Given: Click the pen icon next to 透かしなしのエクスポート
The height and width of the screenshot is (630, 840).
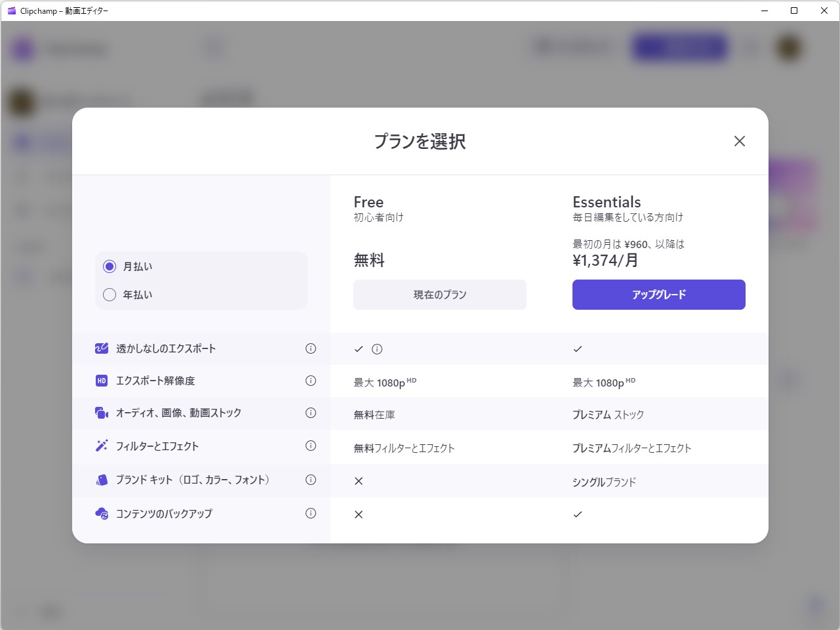Looking at the screenshot, I should (101, 348).
